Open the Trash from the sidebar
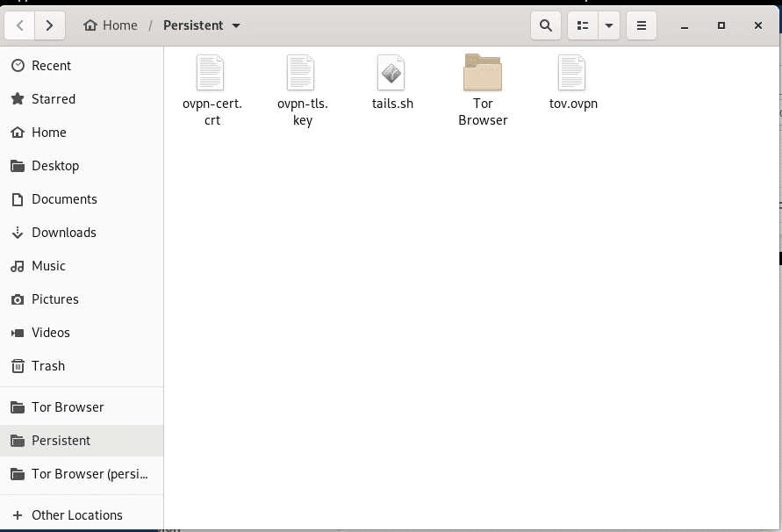Image resolution: width=782 pixels, height=532 pixels. 48,365
